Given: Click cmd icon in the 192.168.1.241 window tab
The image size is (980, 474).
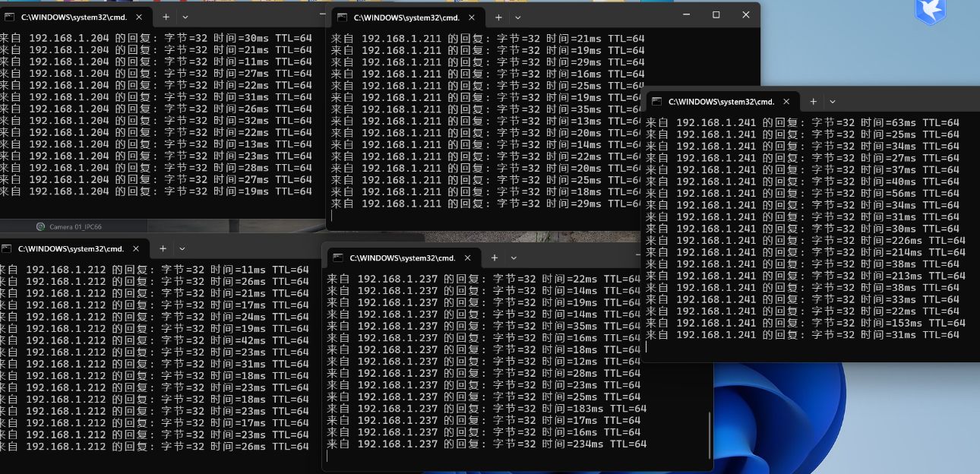Looking at the screenshot, I should coord(656,101).
